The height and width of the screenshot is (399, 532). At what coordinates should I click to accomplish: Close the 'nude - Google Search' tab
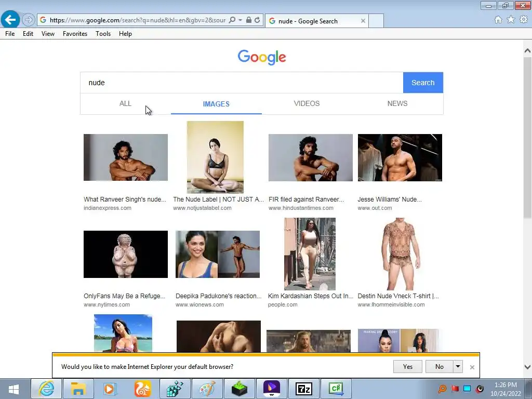363,21
